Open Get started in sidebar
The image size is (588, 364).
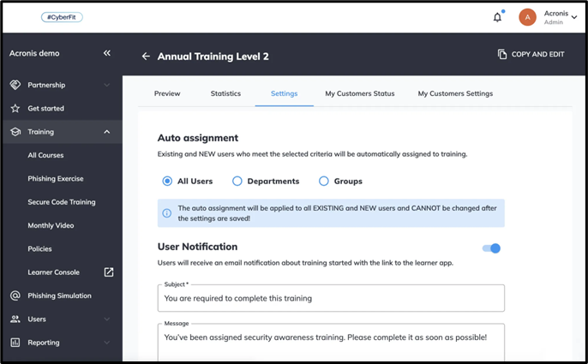point(45,108)
